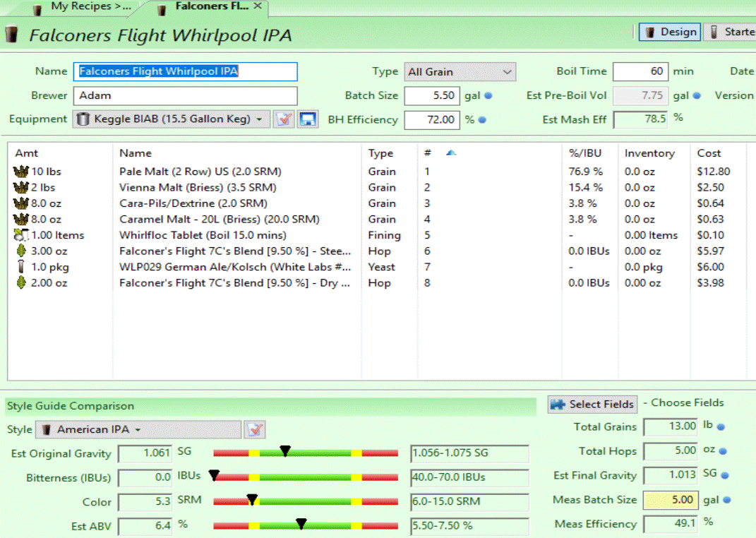Click the BH Efficiency input field

click(x=432, y=119)
